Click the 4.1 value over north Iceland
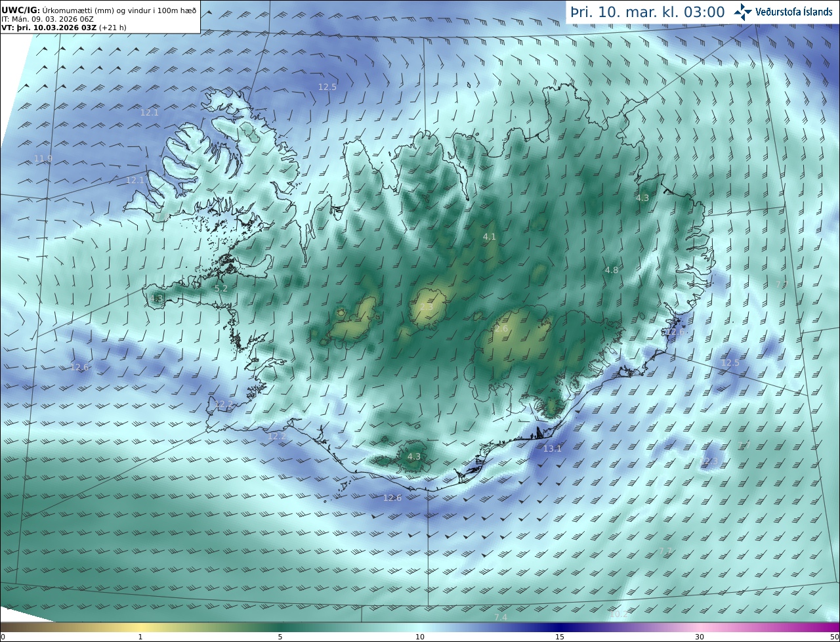Screen dimensions: 840x642 (490, 236)
